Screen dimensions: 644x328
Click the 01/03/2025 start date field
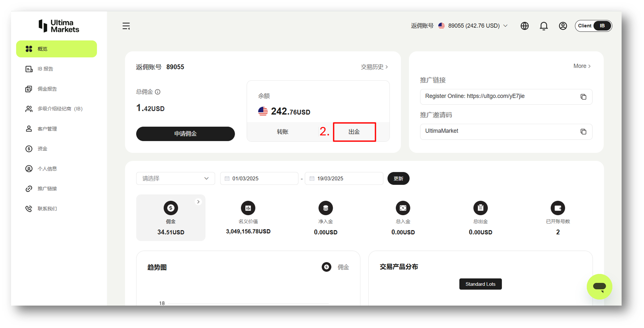(x=259, y=178)
